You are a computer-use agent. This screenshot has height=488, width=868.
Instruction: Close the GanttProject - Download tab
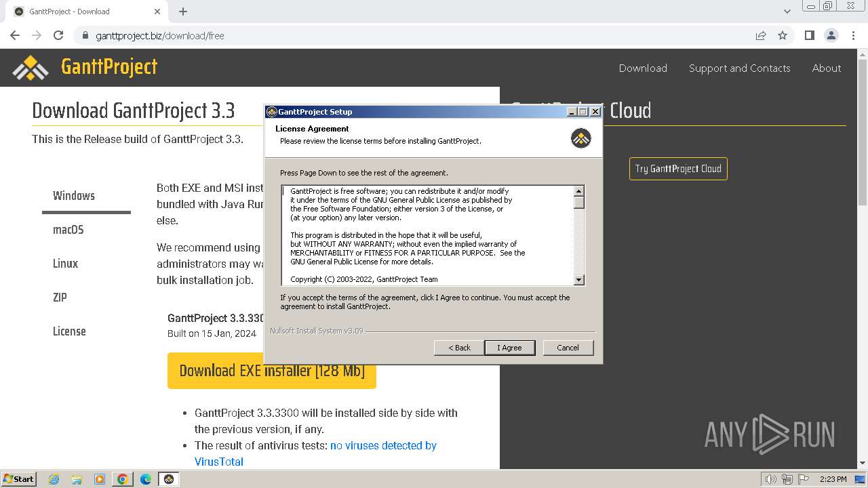point(157,12)
